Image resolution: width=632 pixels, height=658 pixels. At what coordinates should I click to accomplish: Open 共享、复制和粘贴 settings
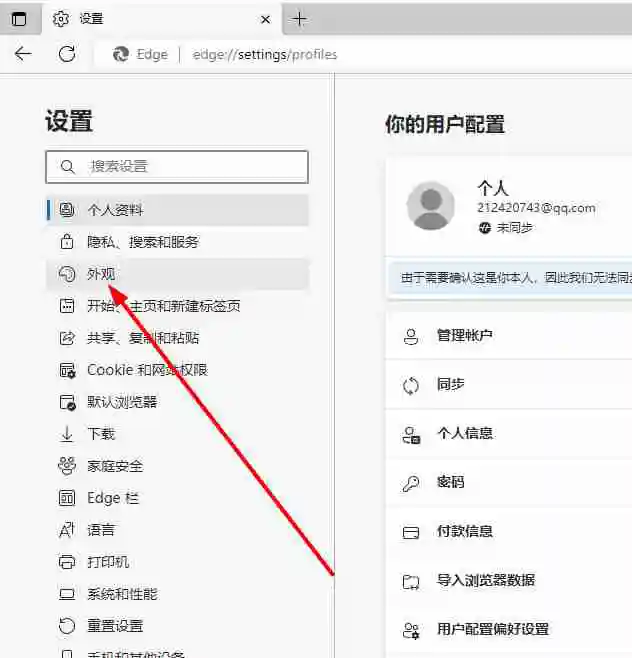[177, 338]
